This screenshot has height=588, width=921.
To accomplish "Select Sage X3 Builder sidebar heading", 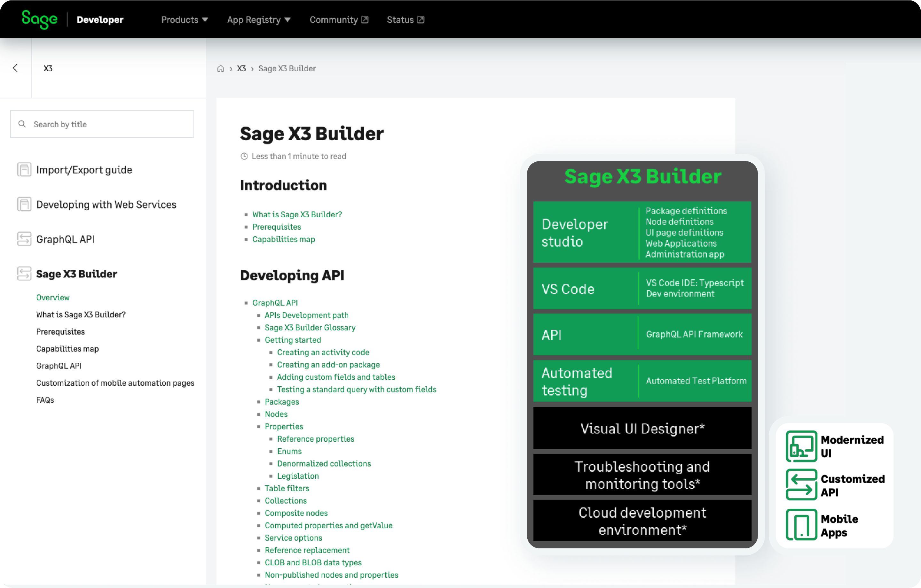I will (x=76, y=274).
